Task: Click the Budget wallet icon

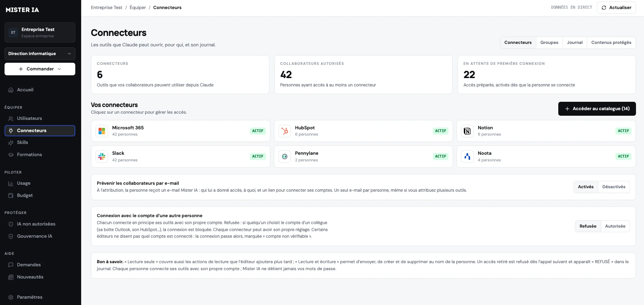Action: point(11,196)
